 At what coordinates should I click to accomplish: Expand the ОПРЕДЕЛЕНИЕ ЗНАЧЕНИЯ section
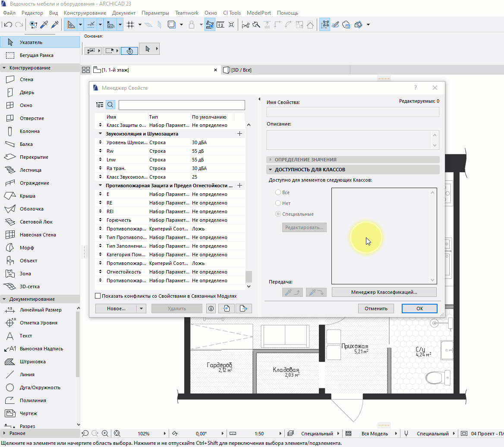(x=306, y=160)
